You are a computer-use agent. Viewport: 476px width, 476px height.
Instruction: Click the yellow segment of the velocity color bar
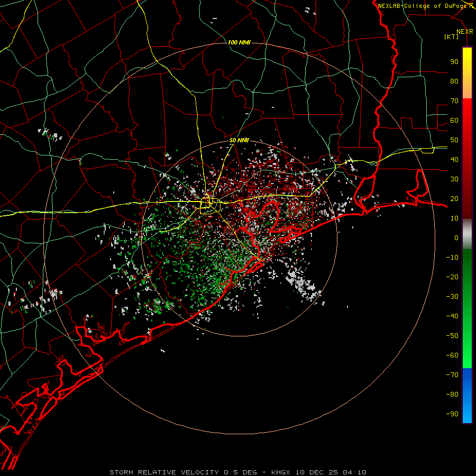467,73
